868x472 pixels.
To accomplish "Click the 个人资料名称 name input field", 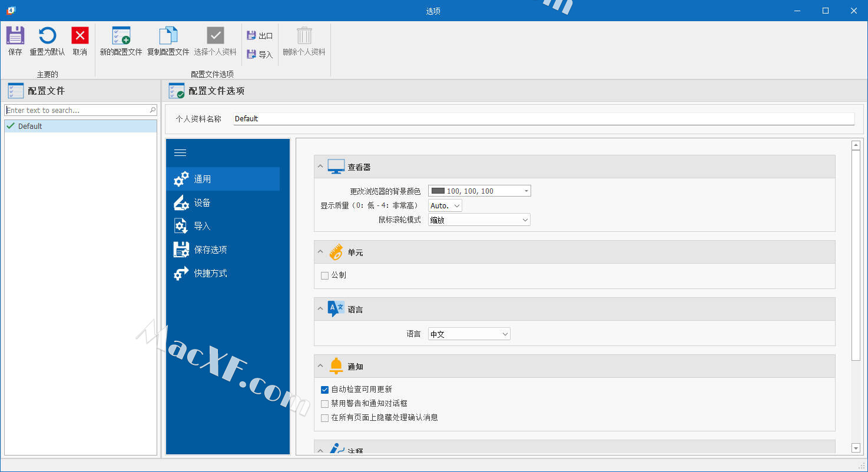I will pyautogui.click(x=543, y=119).
